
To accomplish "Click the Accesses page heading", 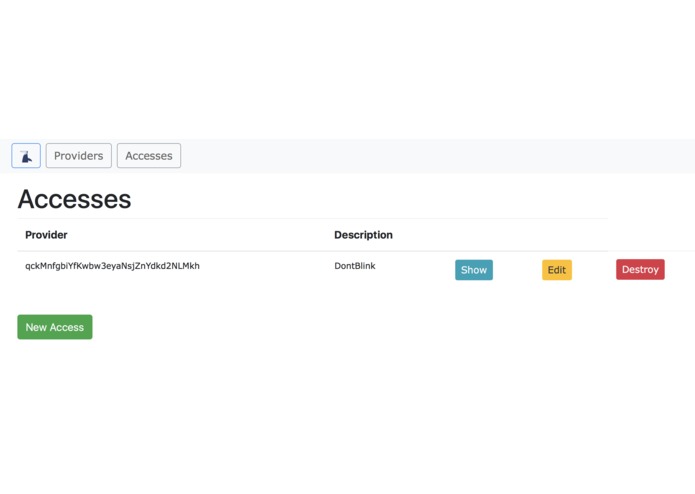I will click(74, 199).
